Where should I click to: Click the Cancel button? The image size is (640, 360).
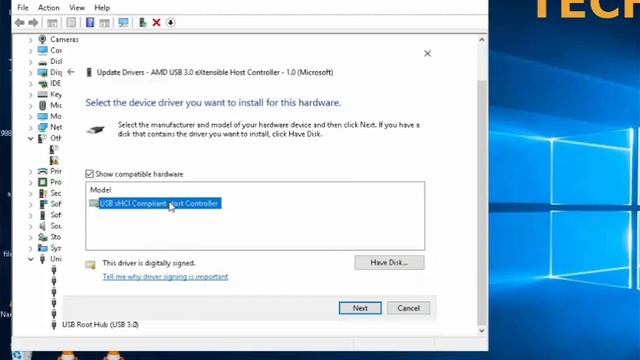tap(409, 308)
